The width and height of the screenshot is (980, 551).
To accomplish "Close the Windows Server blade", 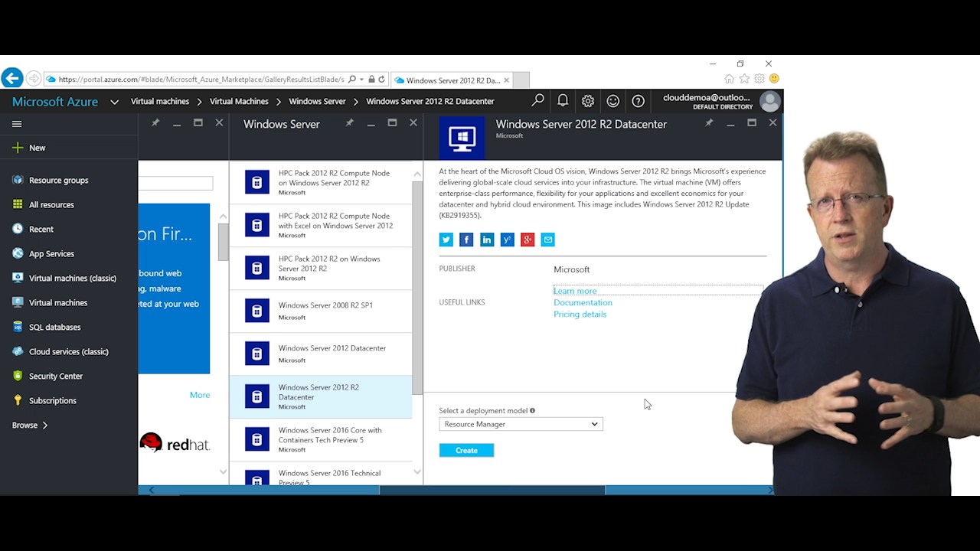I will click(413, 122).
